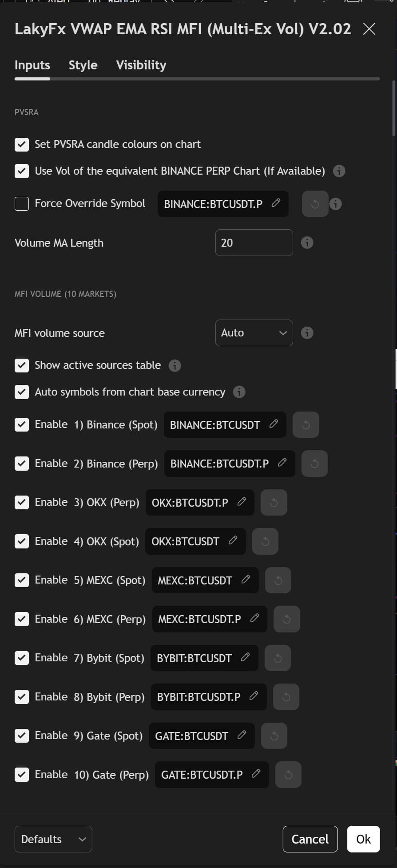View info about MFI volume source
Screen dimensions: 397x868
pos(306,332)
